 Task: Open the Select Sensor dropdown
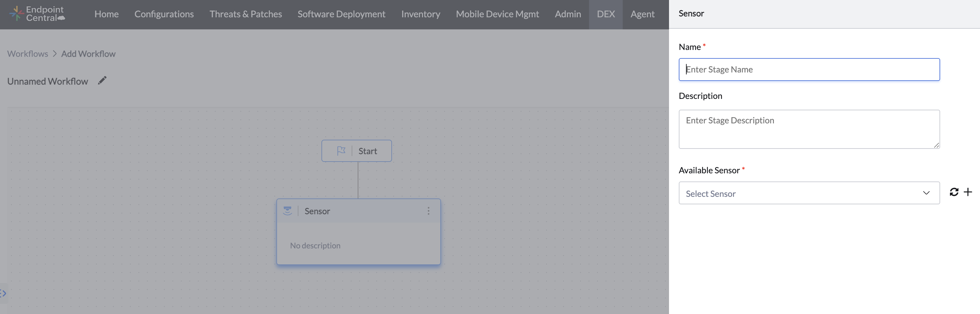(809, 193)
